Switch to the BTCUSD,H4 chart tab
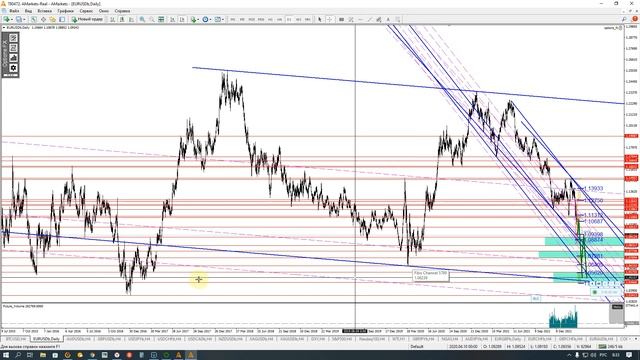The width and height of the screenshot is (640, 360). pos(15,339)
